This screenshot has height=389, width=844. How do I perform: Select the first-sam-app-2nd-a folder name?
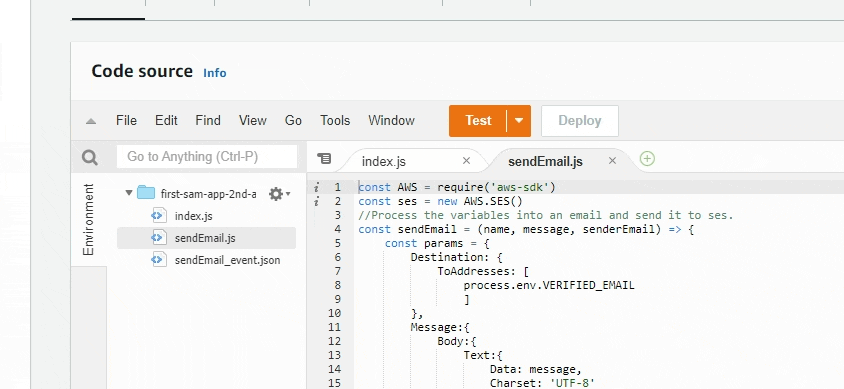point(208,194)
